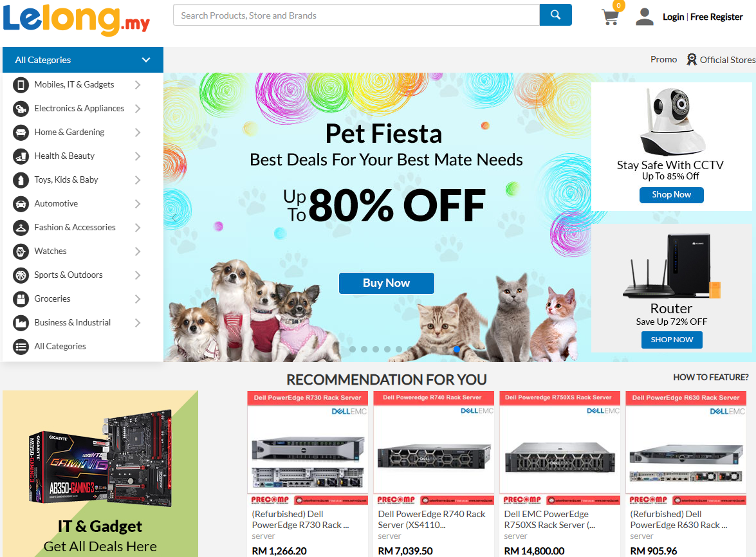Click the Sports & Outdoors basketball icon

21,275
